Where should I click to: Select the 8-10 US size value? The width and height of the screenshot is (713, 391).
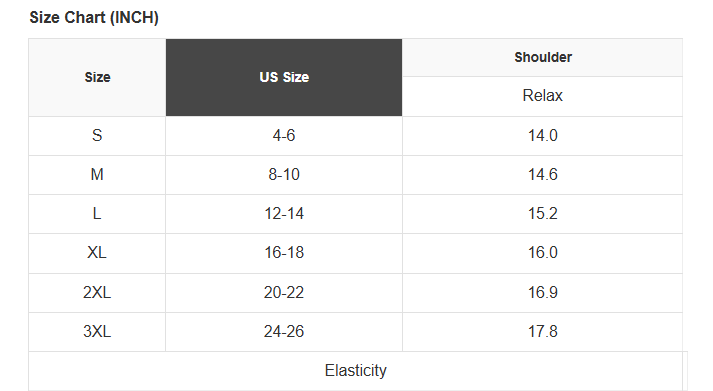click(x=284, y=175)
